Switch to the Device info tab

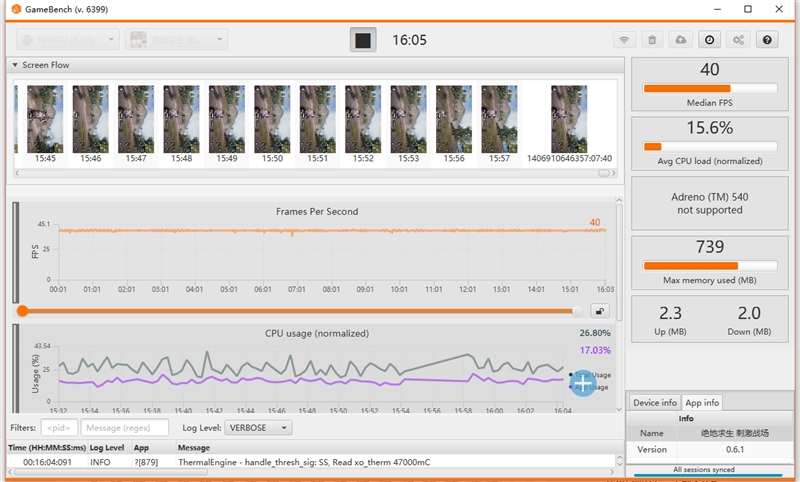[x=655, y=403]
